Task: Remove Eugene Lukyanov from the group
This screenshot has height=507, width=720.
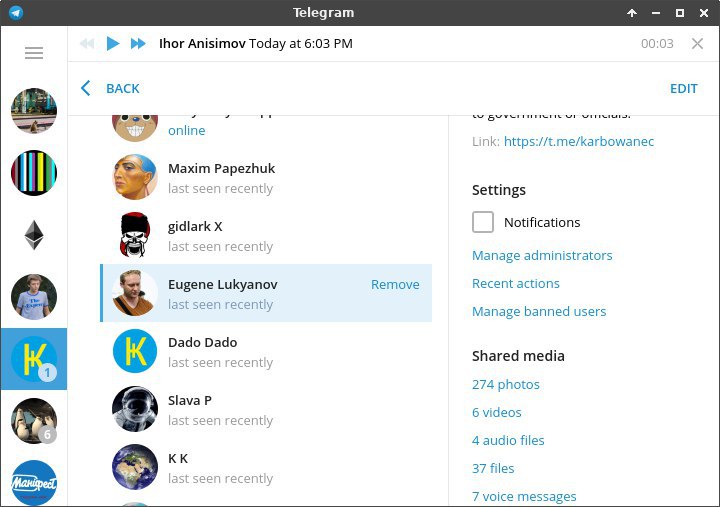Action: pyautogui.click(x=395, y=284)
